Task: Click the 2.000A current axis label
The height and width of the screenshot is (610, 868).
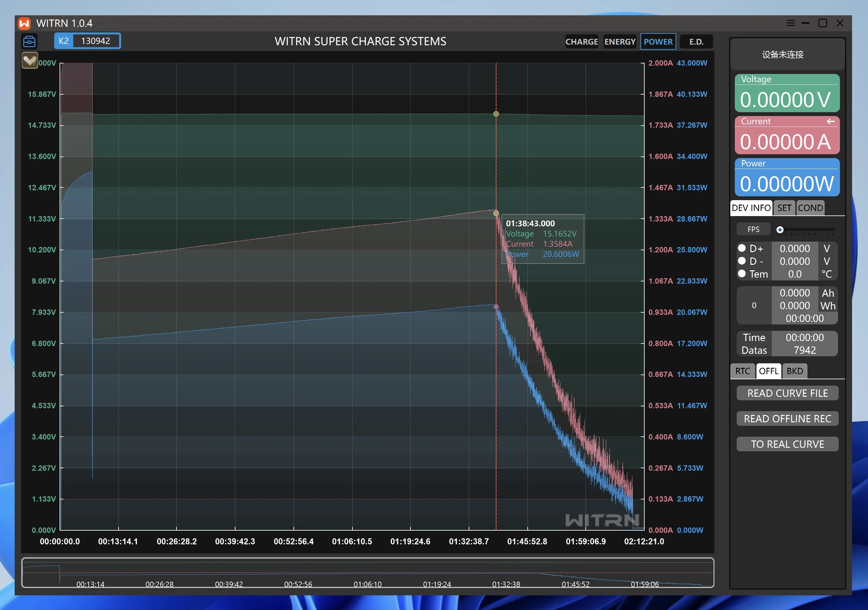Action: click(x=661, y=63)
